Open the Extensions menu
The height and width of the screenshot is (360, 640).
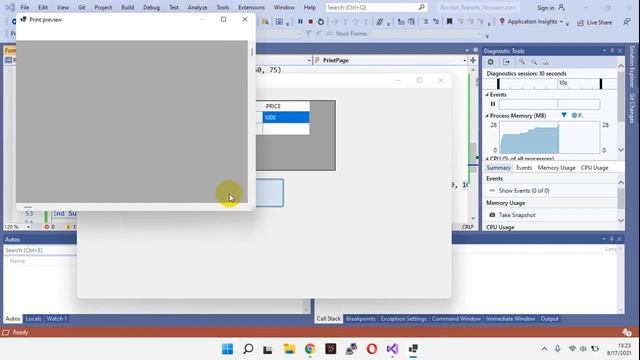[251, 7]
